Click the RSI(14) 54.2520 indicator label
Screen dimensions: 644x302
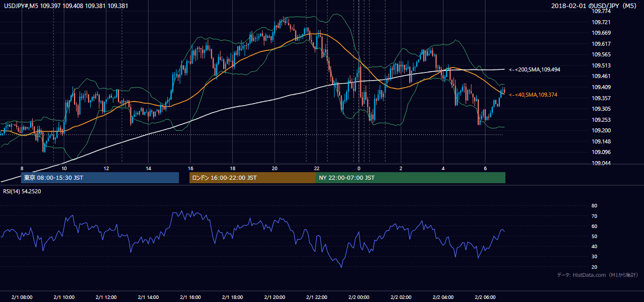tap(22, 191)
